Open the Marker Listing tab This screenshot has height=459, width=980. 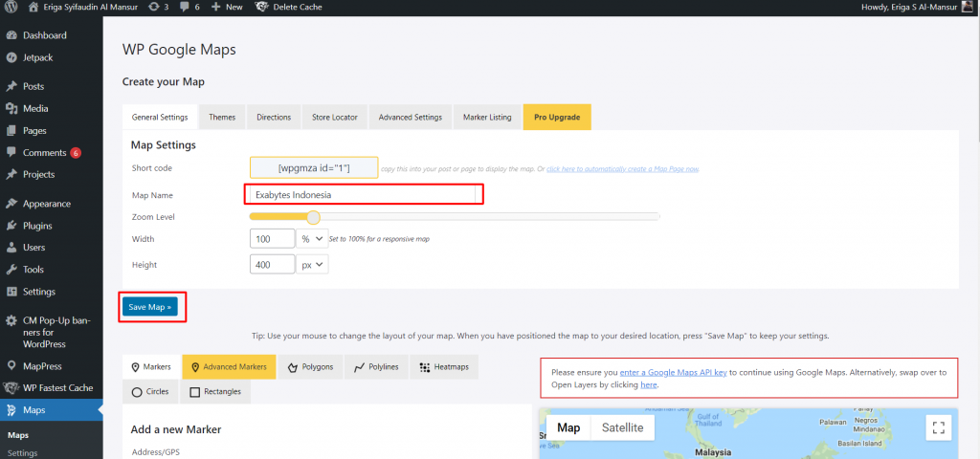487,118
